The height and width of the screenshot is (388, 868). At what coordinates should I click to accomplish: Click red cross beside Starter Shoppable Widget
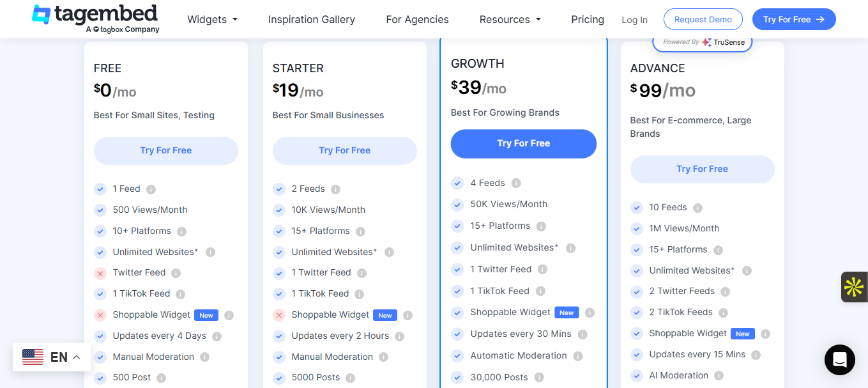click(279, 315)
